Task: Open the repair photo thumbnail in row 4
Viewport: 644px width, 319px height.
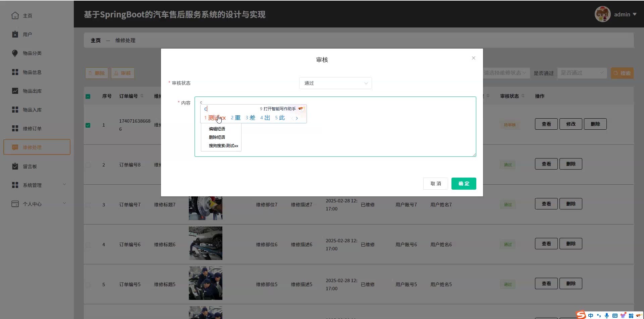Action: 206,243
